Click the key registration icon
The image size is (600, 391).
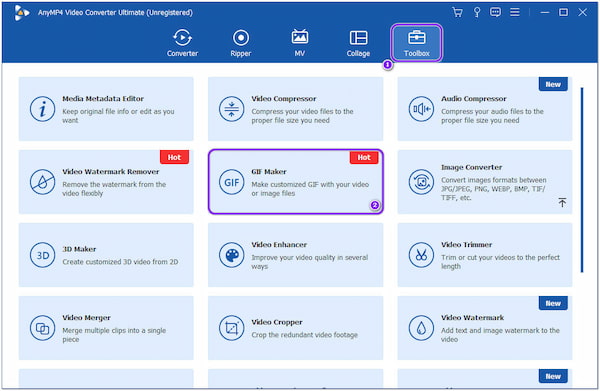(x=477, y=12)
